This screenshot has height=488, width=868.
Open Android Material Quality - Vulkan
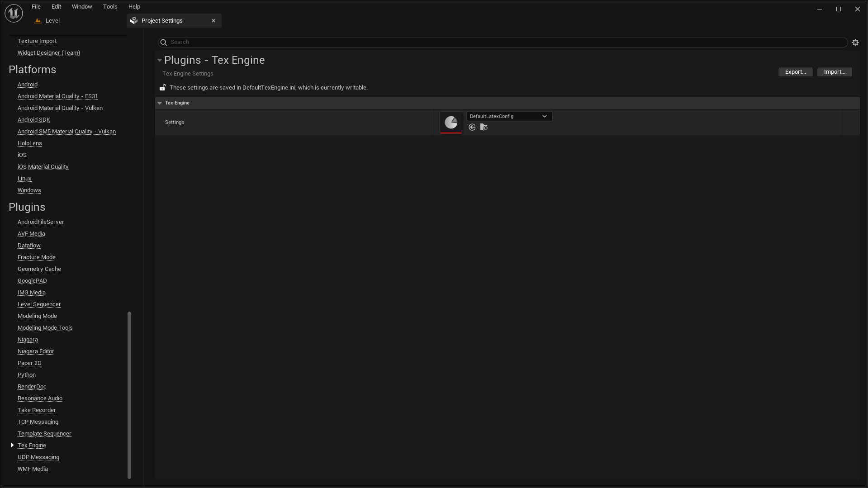[x=60, y=108]
